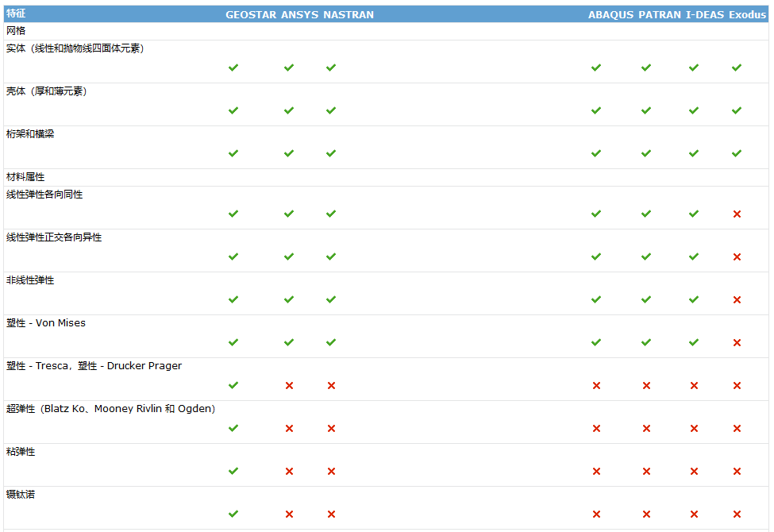Click the red cross for 超弹性 under PATRAN

[646, 429]
